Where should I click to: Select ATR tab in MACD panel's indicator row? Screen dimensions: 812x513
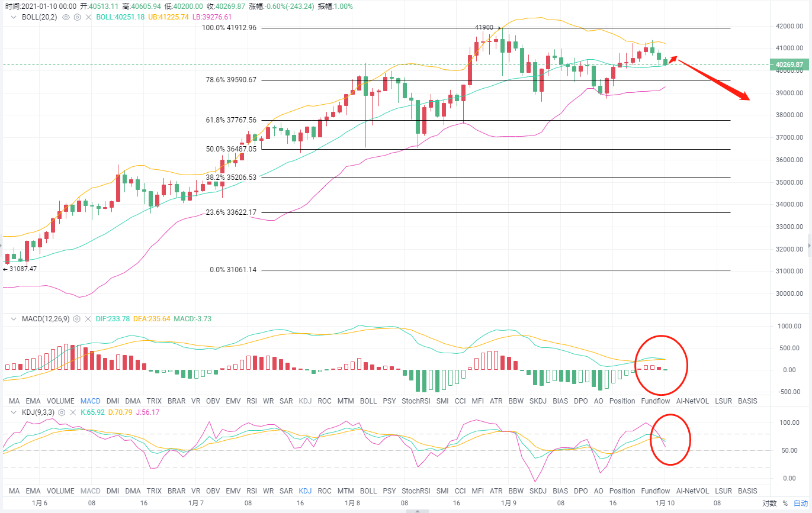coord(496,401)
